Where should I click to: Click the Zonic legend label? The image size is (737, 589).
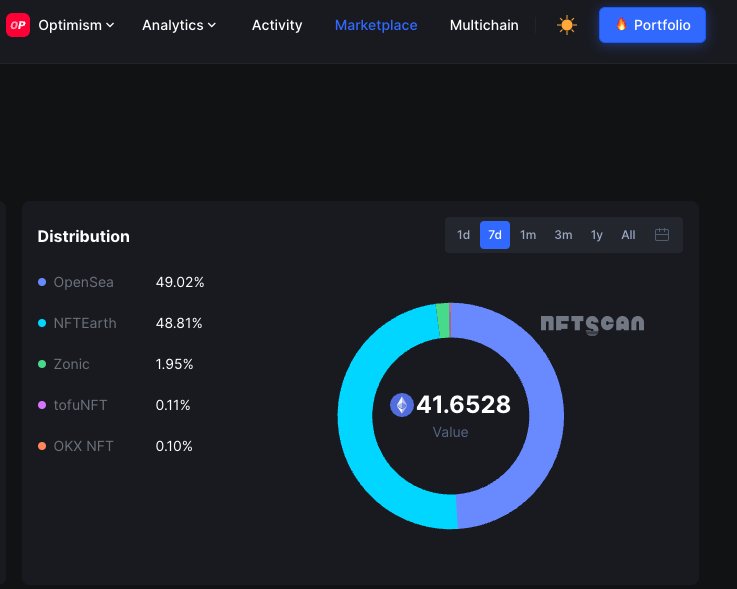(71, 364)
